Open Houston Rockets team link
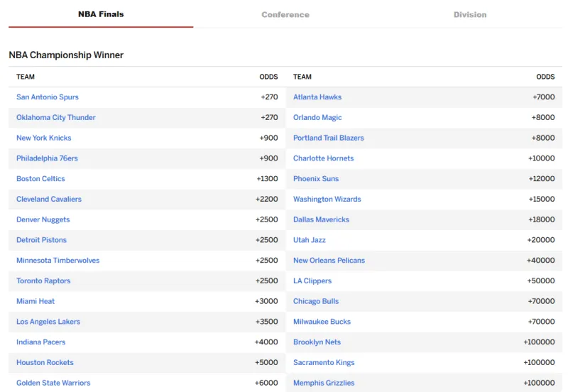Image resolution: width=568 pixels, height=392 pixels. (45, 362)
